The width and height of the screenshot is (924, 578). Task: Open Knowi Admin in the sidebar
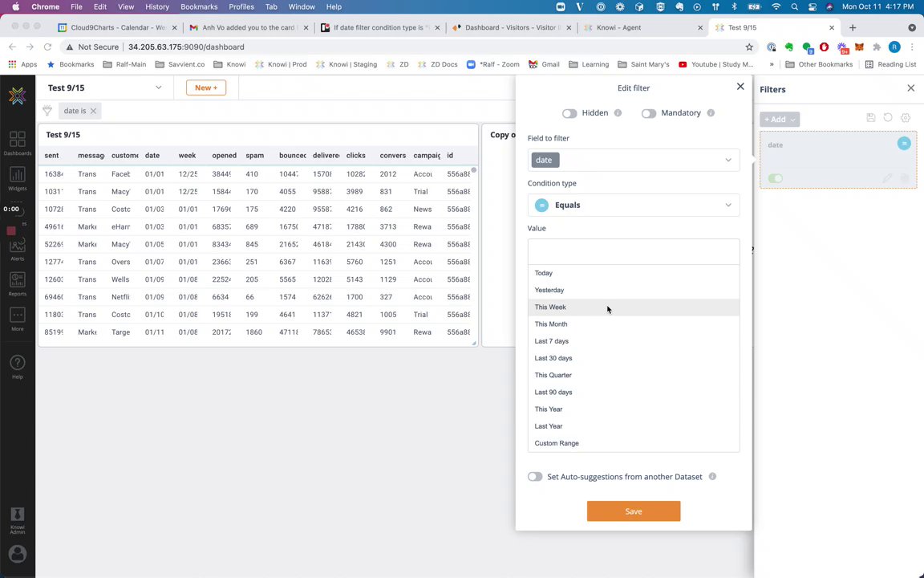pos(17,520)
